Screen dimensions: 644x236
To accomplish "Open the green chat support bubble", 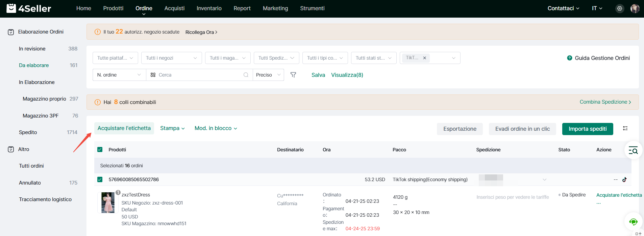I will [633, 222].
